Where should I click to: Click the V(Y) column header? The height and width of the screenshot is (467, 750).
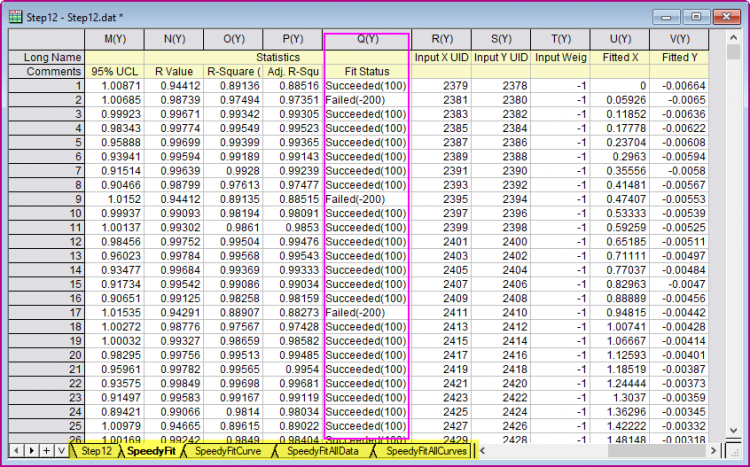(x=683, y=39)
